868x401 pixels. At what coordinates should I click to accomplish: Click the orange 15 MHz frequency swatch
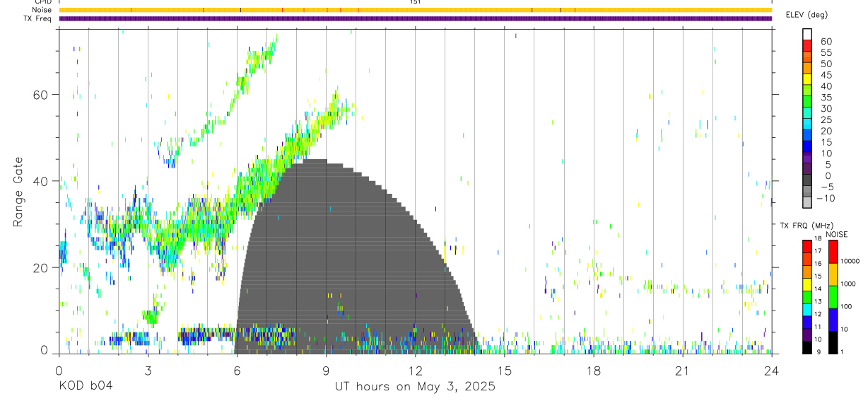pyautogui.click(x=806, y=272)
